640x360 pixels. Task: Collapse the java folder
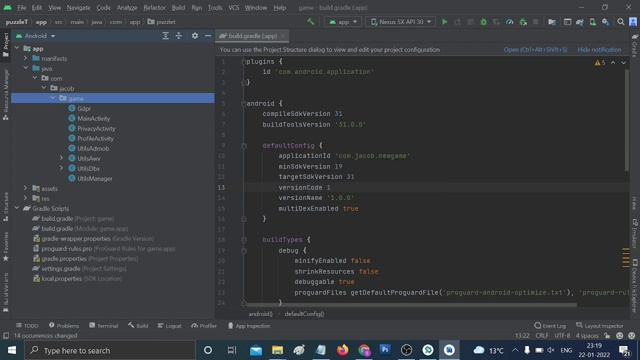(x=26, y=68)
